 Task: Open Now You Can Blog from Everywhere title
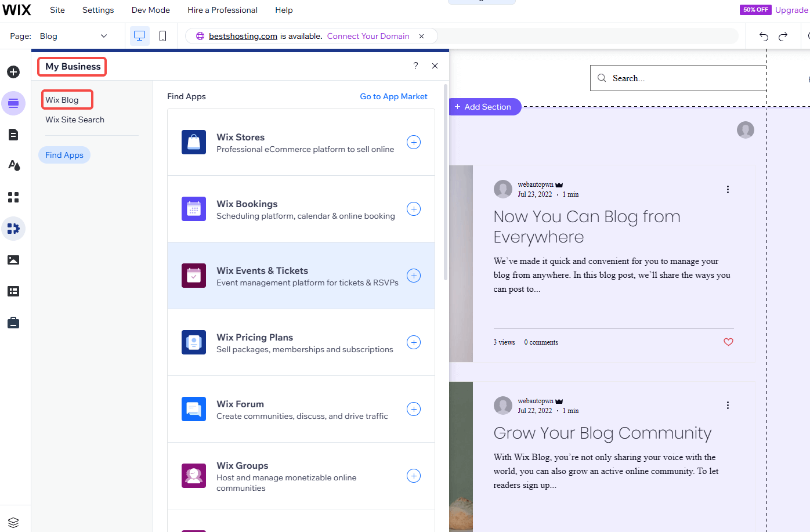tap(587, 227)
